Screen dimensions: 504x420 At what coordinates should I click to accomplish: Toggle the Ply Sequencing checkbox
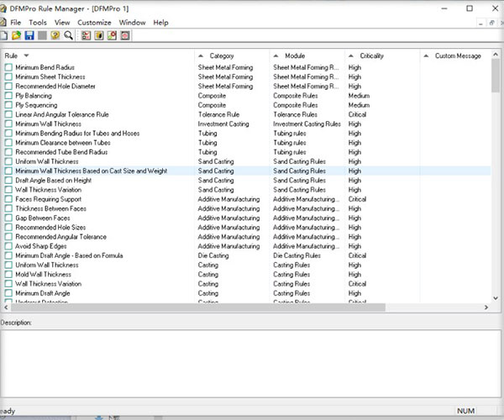pyautogui.click(x=8, y=105)
